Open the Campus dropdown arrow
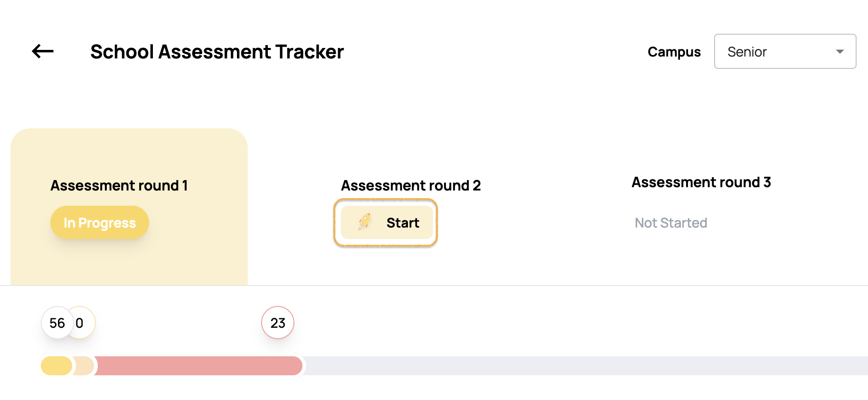This screenshot has height=400, width=868. (840, 52)
